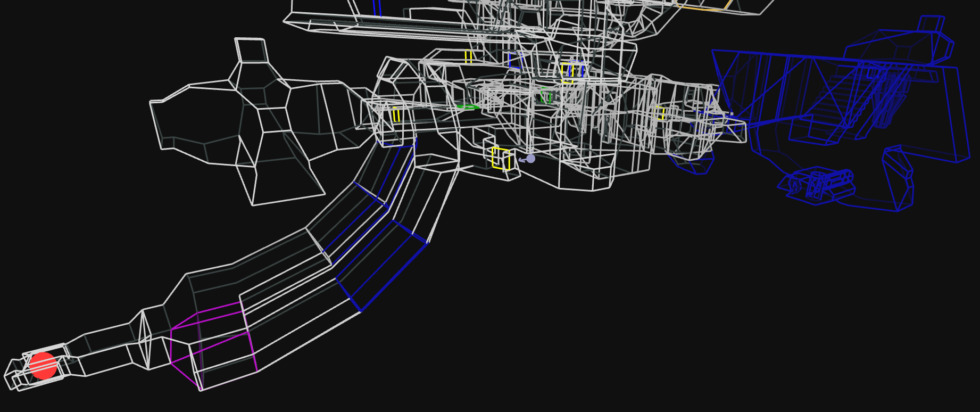
Task: Select the blue rectangle marker near the top yellow bars
Action: (515, 60)
